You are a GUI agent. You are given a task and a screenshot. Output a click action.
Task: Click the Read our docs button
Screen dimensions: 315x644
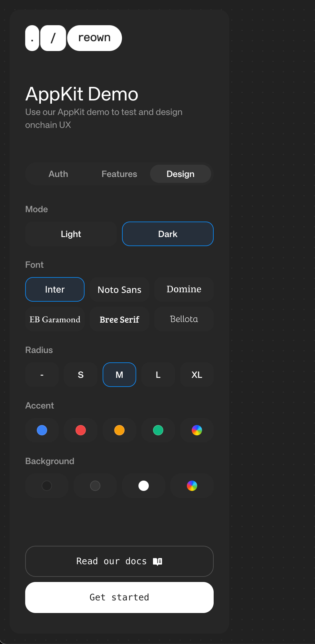coord(119,561)
